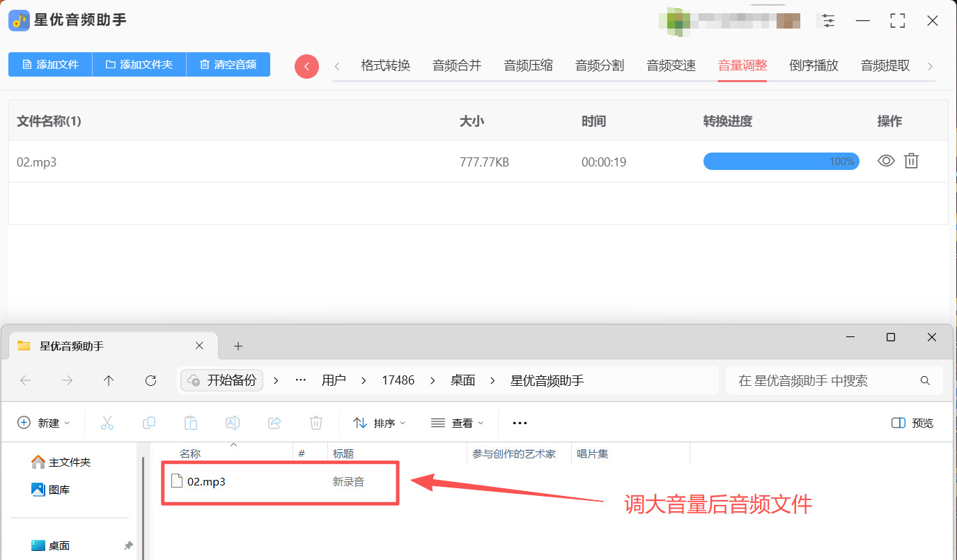
Task: Switch to the 格式转换 tab
Action: [385, 66]
